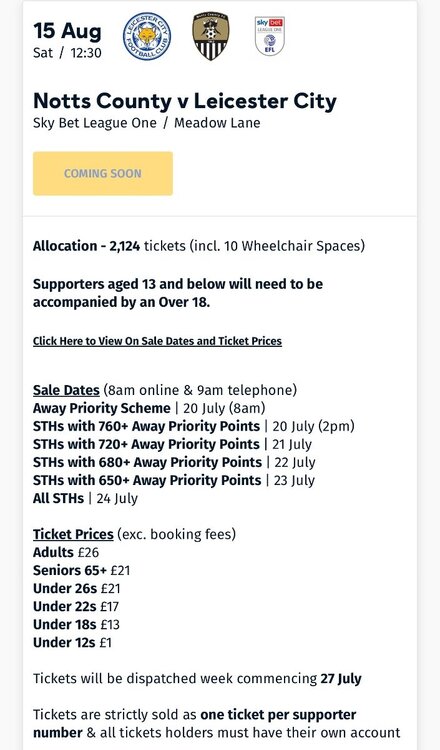Open the On Sale Dates and Ticket Prices link
Screen dimensions: 440x750
click(x=157, y=341)
